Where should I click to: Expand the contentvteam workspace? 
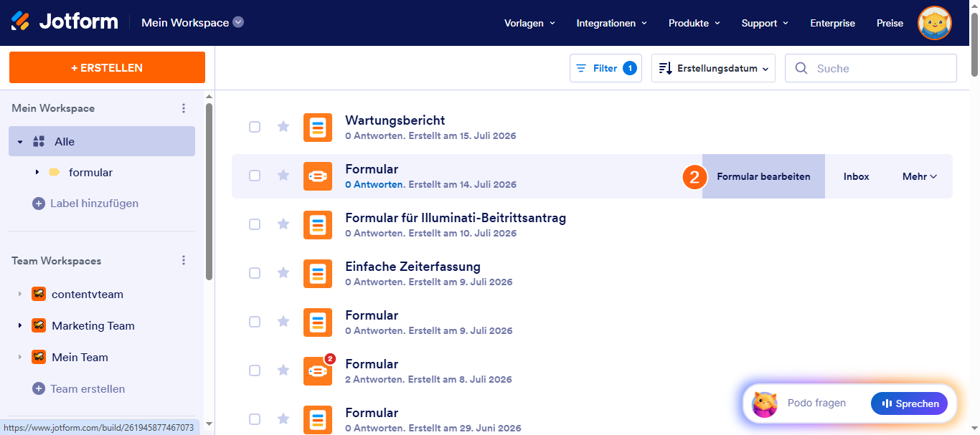[x=20, y=295]
